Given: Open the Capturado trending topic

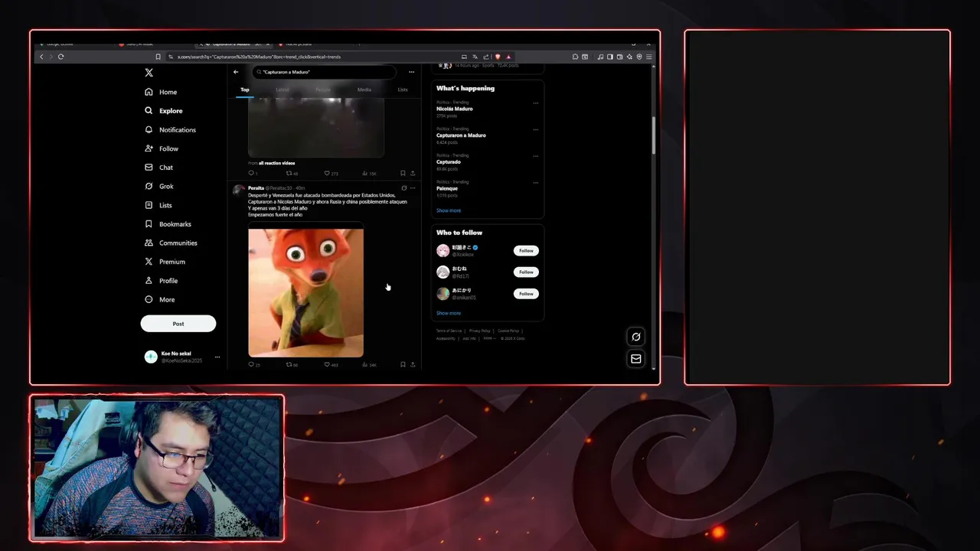Looking at the screenshot, I should pos(449,162).
